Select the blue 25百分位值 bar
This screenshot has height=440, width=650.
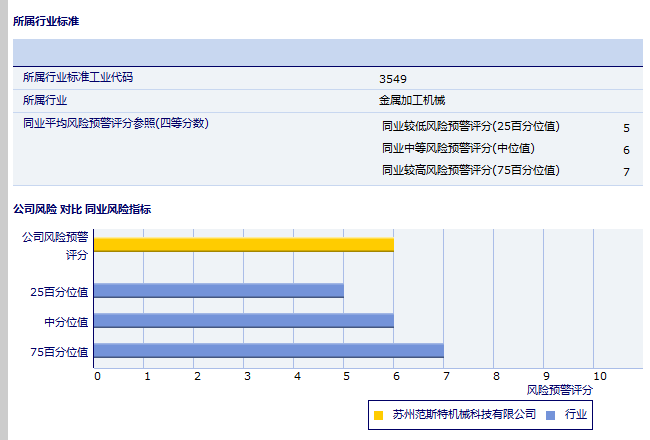[x=218, y=291]
